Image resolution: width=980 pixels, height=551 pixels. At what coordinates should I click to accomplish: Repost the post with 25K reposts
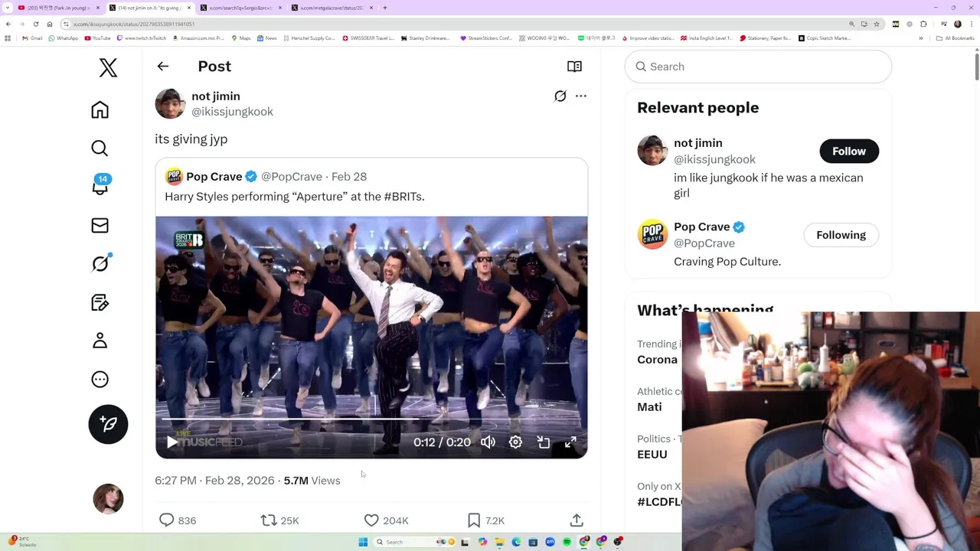[x=279, y=520]
